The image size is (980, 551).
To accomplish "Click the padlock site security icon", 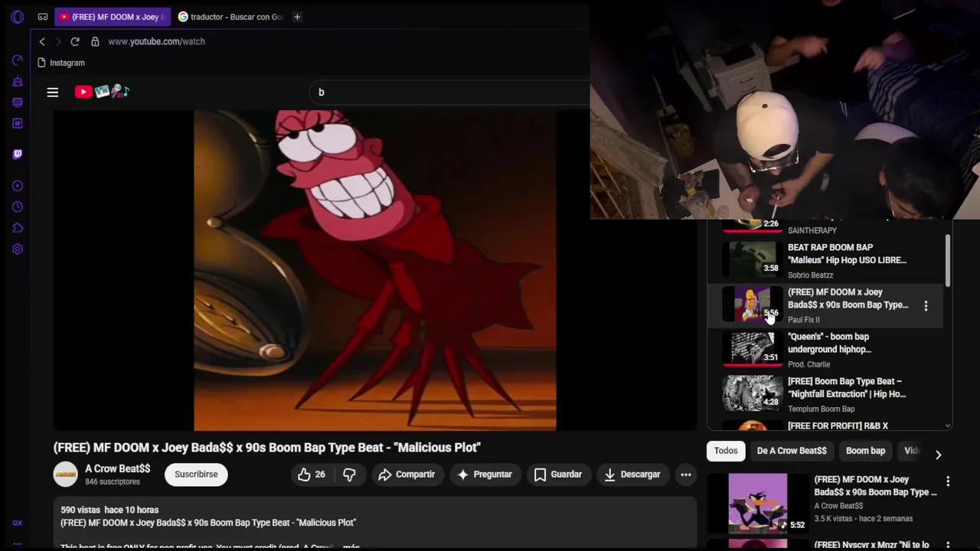I will (x=95, y=41).
